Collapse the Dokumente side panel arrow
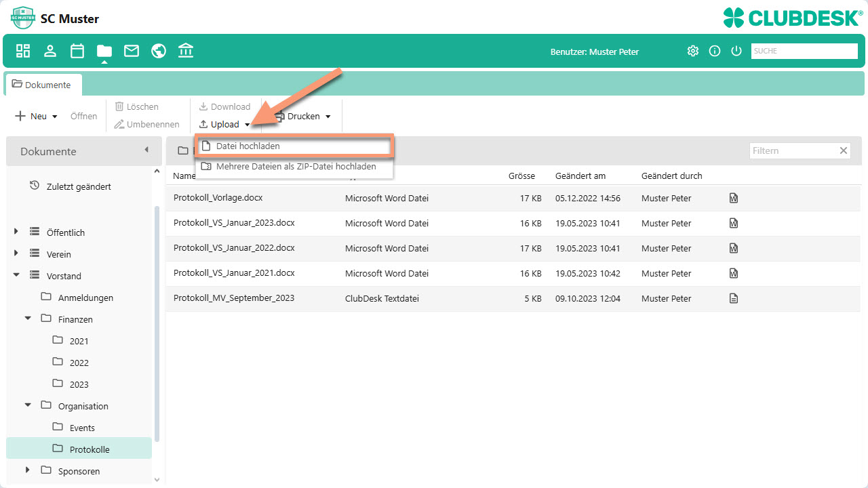This screenshot has width=868, height=488. click(146, 150)
